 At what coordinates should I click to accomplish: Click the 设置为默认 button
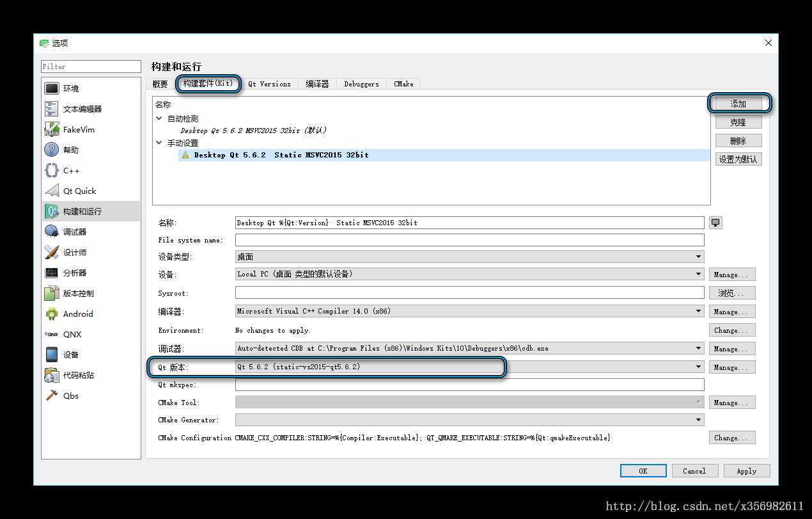pyautogui.click(x=738, y=159)
